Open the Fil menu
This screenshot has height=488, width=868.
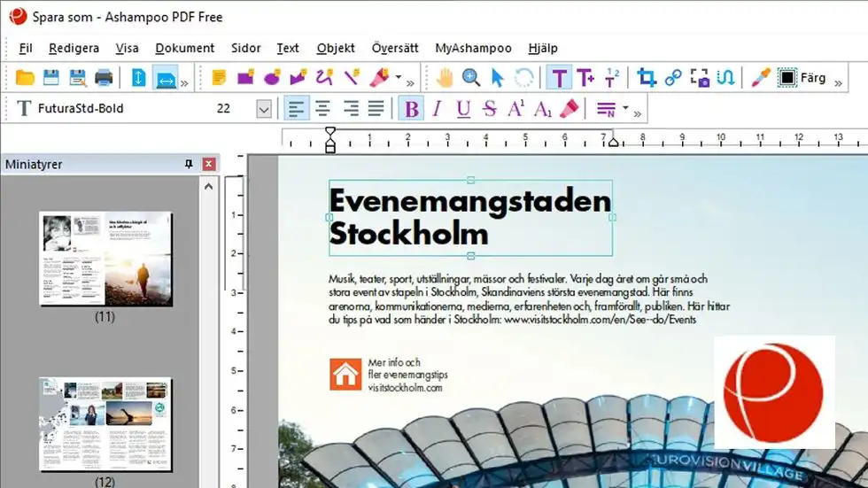coord(26,48)
